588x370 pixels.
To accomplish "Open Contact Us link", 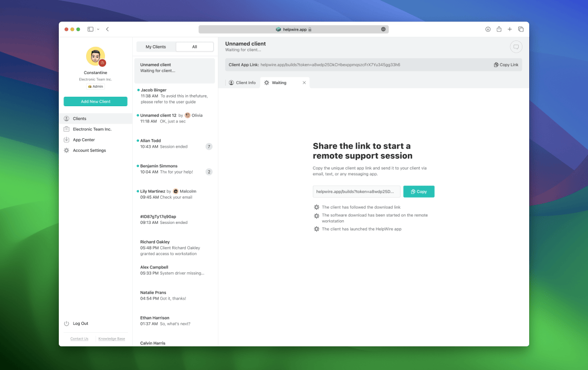I will [x=79, y=339].
